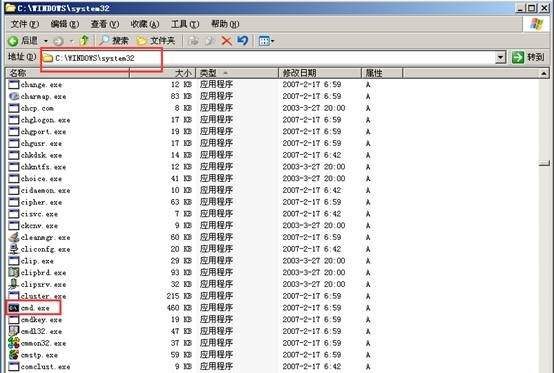This screenshot has height=373, width=554.
Task: Sort by the 类型 column header
Action: click(x=237, y=73)
